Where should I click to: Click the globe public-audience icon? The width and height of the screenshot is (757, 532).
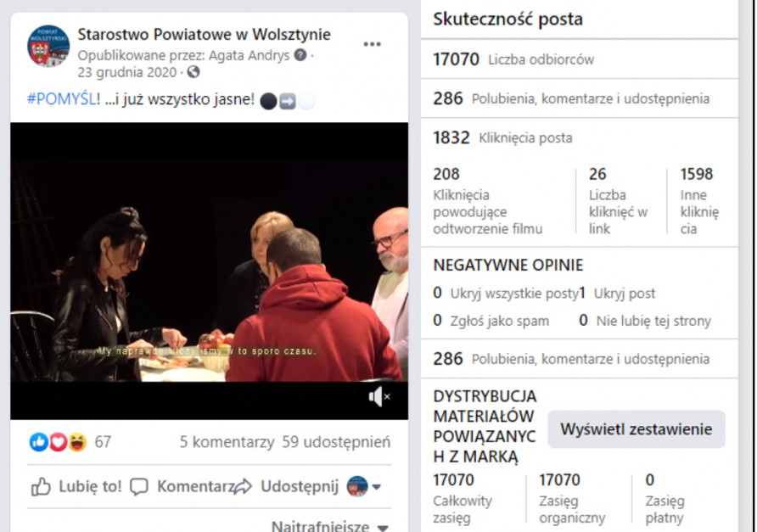[193, 72]
